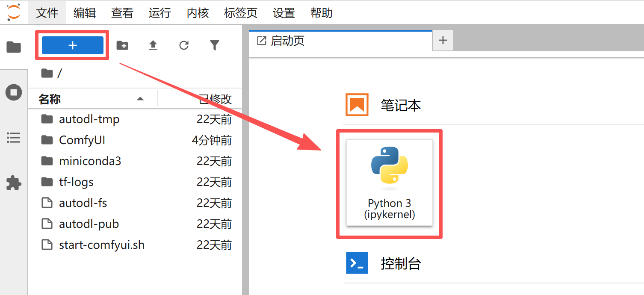Open the file browser sidebar icon
This screenshot has height=295, width=644.
point(14,47)
